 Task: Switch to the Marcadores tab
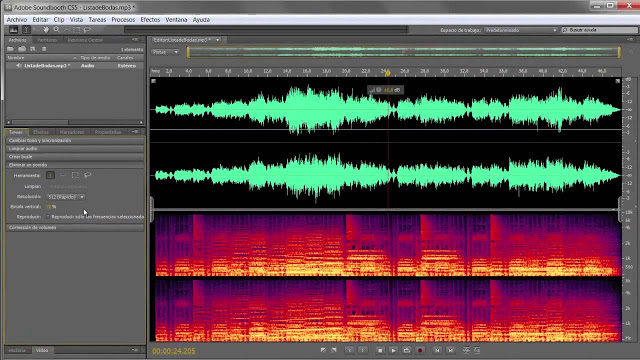pyautogui.click(x=72, y=132)
